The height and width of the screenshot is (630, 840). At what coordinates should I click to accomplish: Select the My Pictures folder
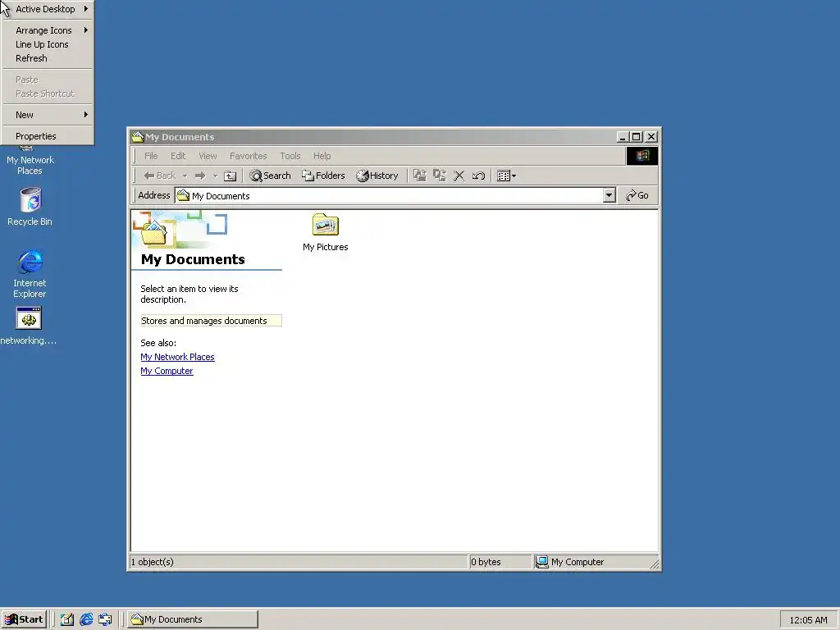tap(325, 232)
